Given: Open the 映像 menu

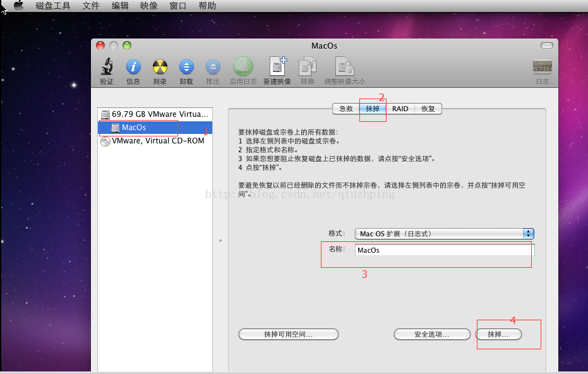Looking at the screenshot, I should tap(149, 6).
